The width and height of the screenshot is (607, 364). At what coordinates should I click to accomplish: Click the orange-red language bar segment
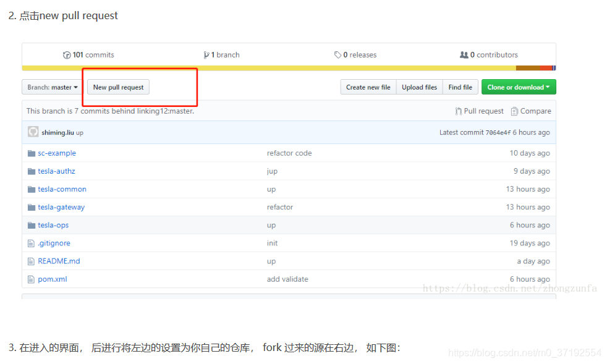pos(546,68)
